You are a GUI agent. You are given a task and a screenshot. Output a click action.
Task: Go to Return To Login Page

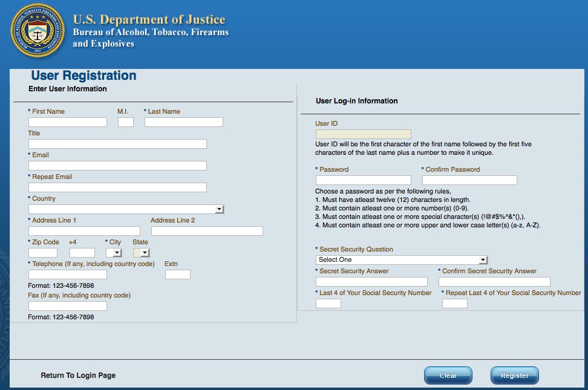pyautogui.click(x=78, y=375)
